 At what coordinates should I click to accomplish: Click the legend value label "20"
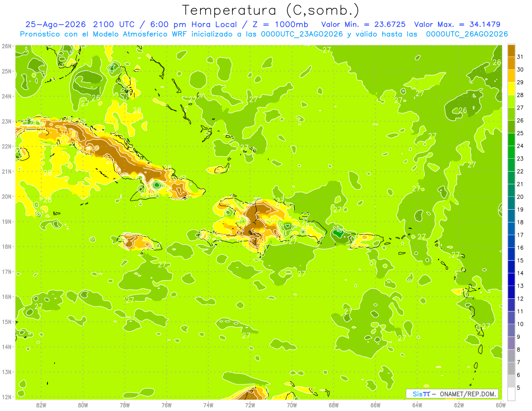[x=520, y=197]
